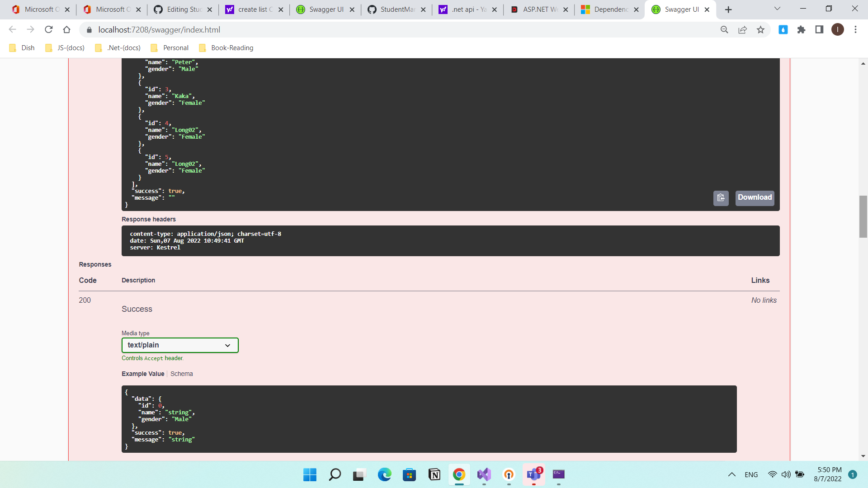Click the Windows Start button
Image resolution: width=868 pixels, height=488 pixels.
[309, 475]
